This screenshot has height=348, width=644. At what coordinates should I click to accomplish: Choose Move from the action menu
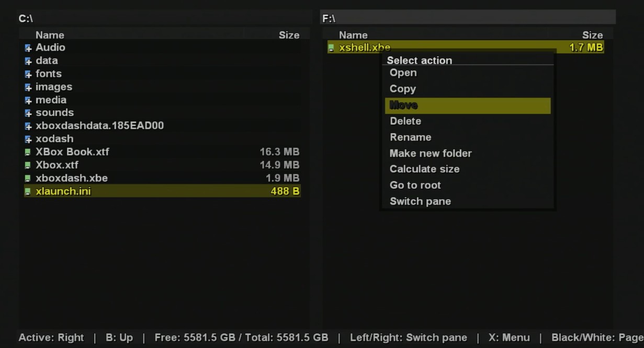[x=403, y=105]
